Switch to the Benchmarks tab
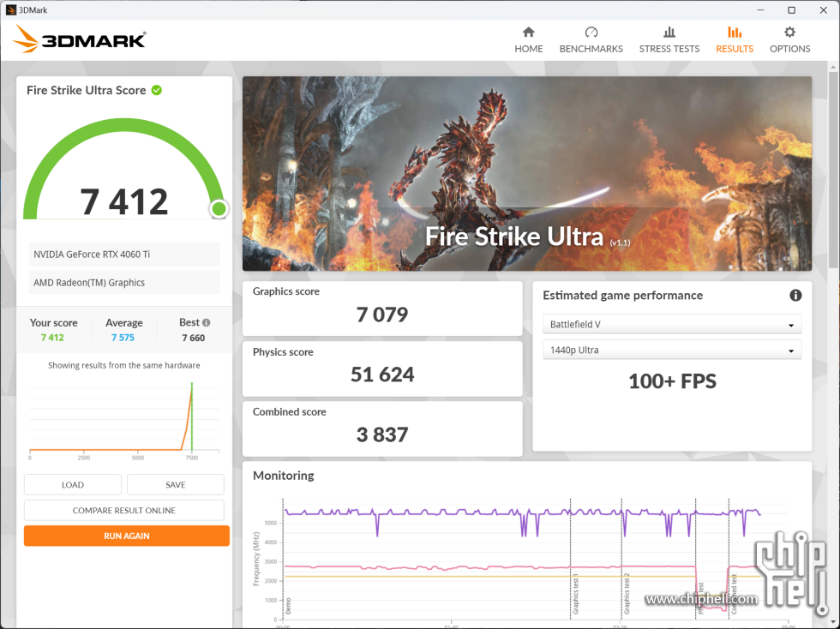840x629 pixels. pos(591,40)
